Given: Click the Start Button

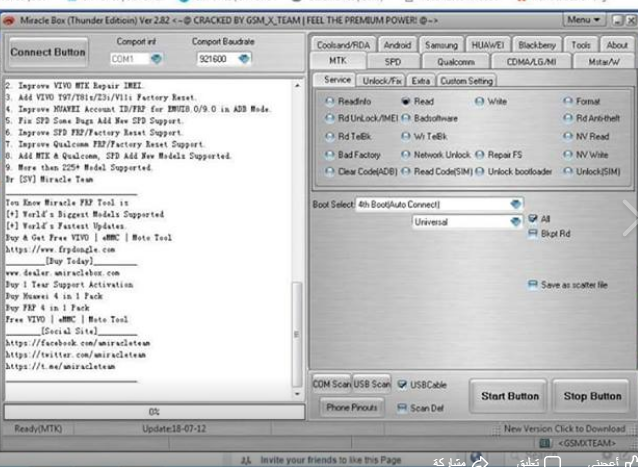Looking at the screenshot, I should 509,396.
